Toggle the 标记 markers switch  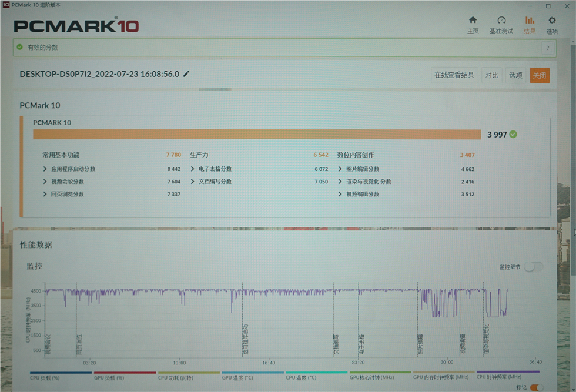coord(537,387)
